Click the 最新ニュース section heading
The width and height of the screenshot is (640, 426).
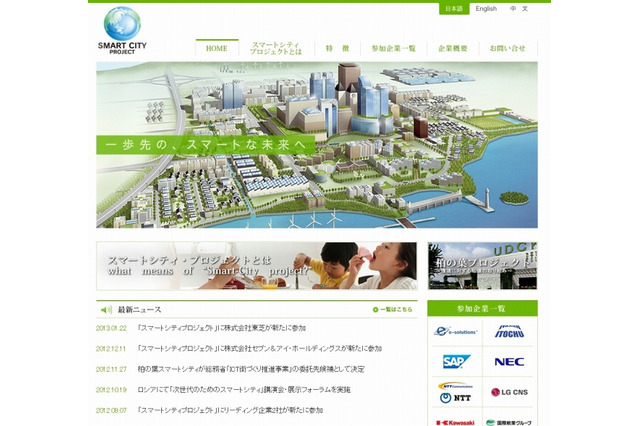point(140,310)
